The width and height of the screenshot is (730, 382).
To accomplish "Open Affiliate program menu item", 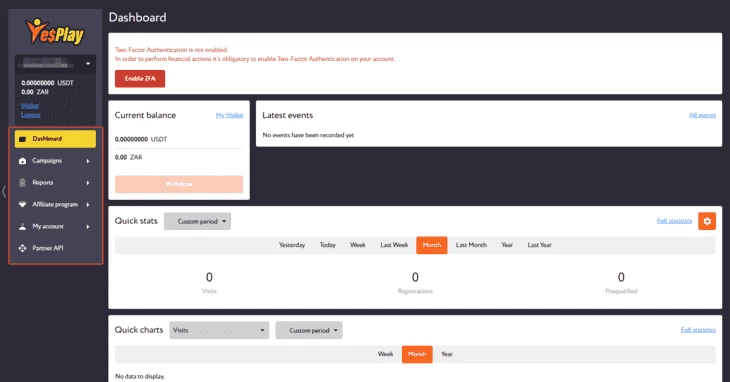I will click(55, 205).
